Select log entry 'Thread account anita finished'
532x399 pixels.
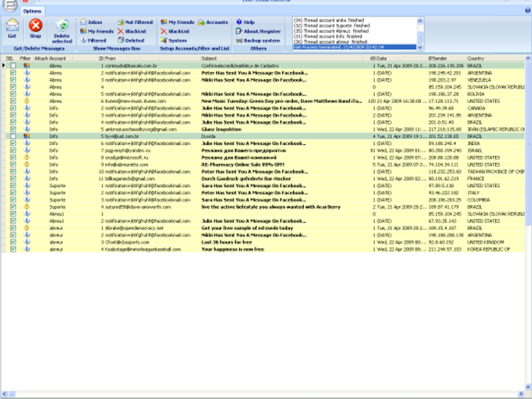click(x=328, y=20)
